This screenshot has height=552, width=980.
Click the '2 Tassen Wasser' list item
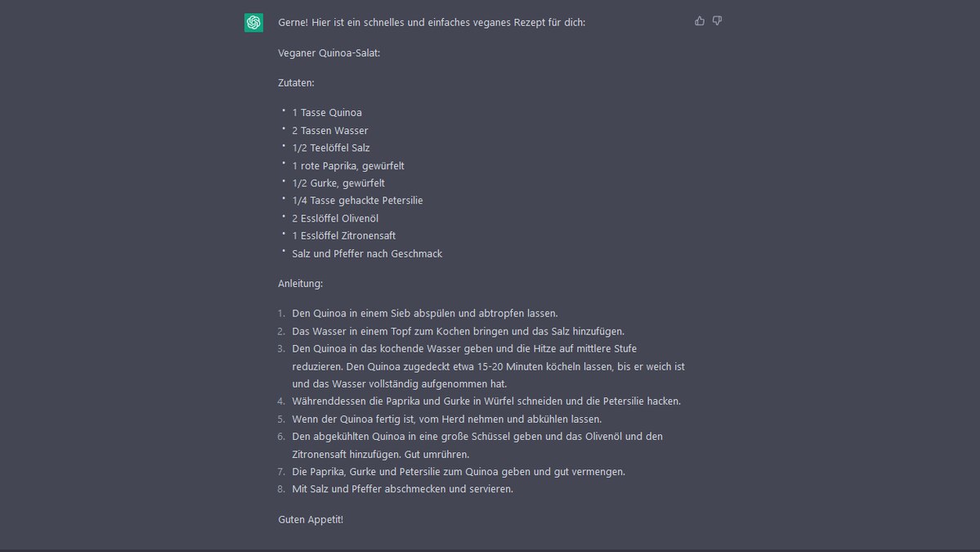coord(330,131)
